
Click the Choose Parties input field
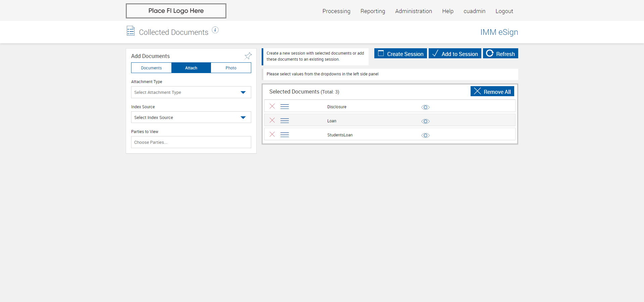[x=191, y=142]
